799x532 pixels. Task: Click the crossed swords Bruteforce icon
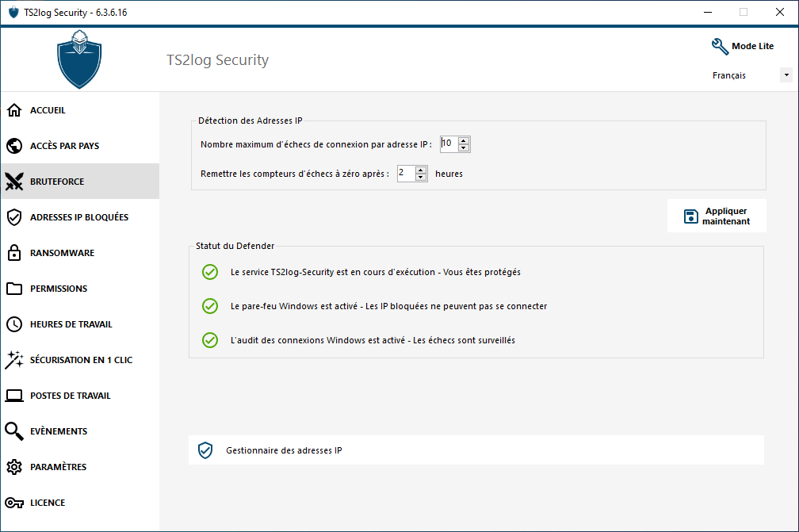(14, 182)
